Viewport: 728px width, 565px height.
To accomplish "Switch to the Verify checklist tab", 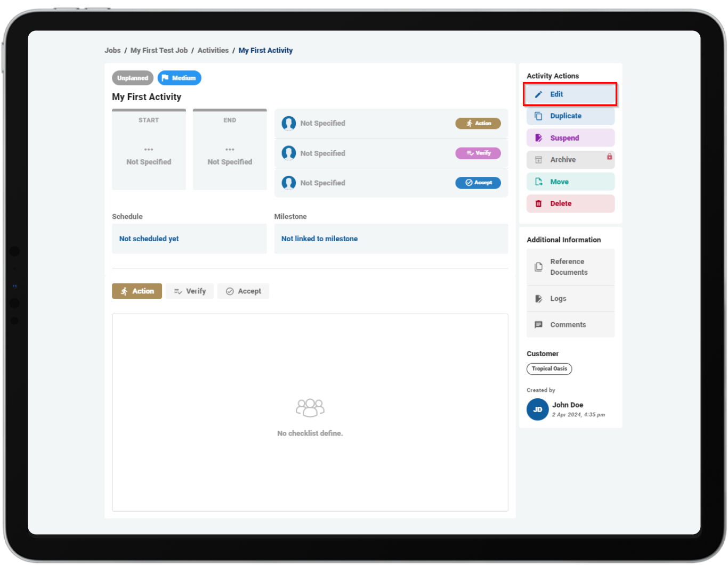I will click(x=190, y=291).
